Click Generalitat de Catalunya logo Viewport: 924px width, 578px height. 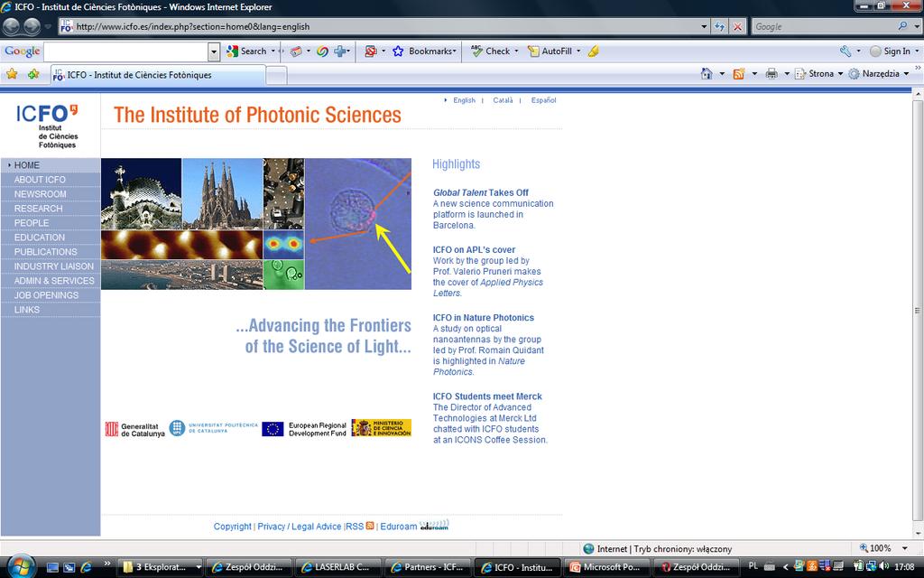click(x=135, y=429)
